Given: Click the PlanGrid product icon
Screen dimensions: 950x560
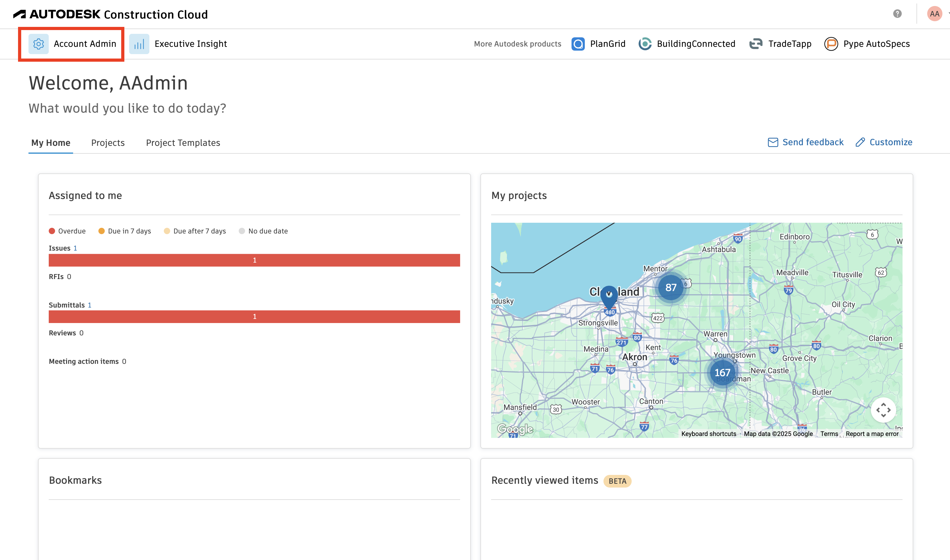Looking at the screenshot, I should [x=578, y=44].
